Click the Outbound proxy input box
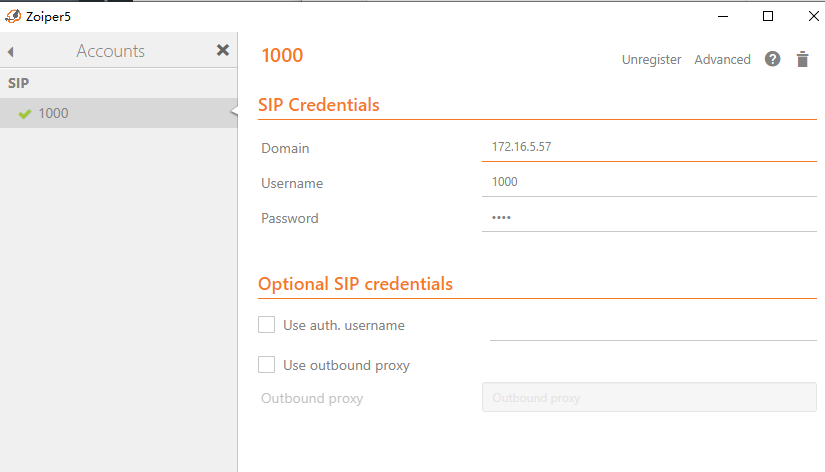 [649, 397]
